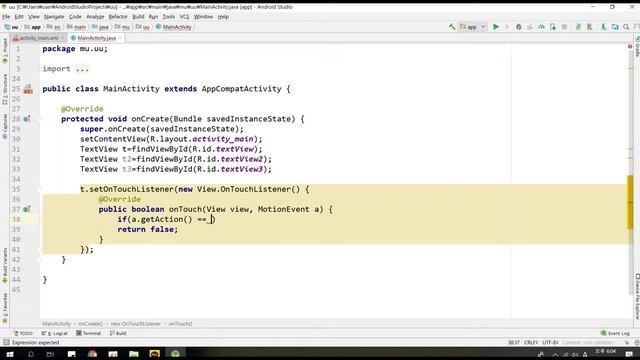The image size is (640, 360).
Task: Open the Edit menu
Action: point(19,17)
